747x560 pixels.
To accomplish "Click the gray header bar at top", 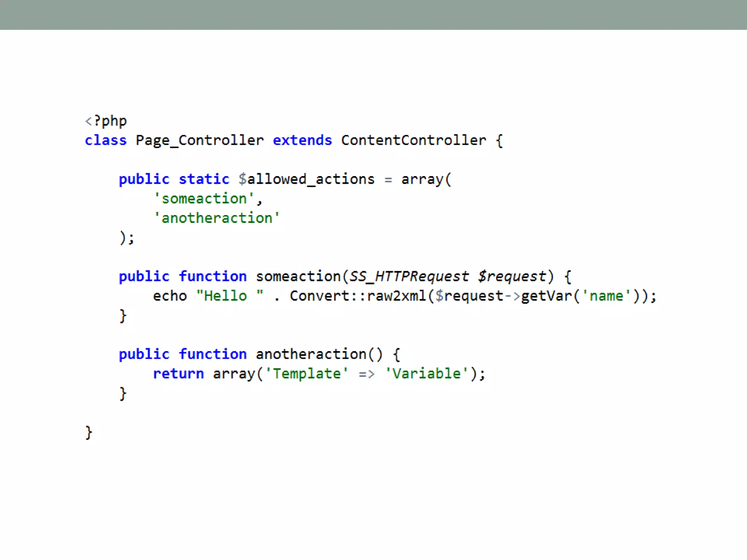I will [x=373, y=15].
